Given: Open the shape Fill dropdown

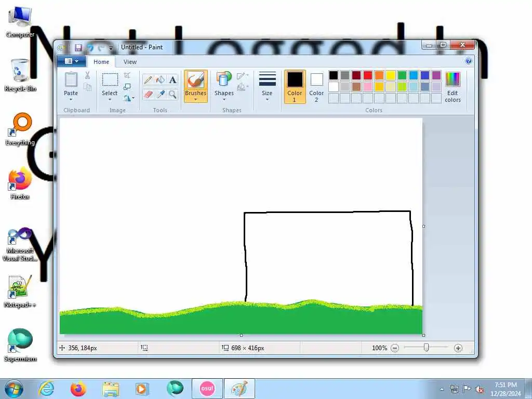Looking at the screenshot, I should click(x=243, y=87).
